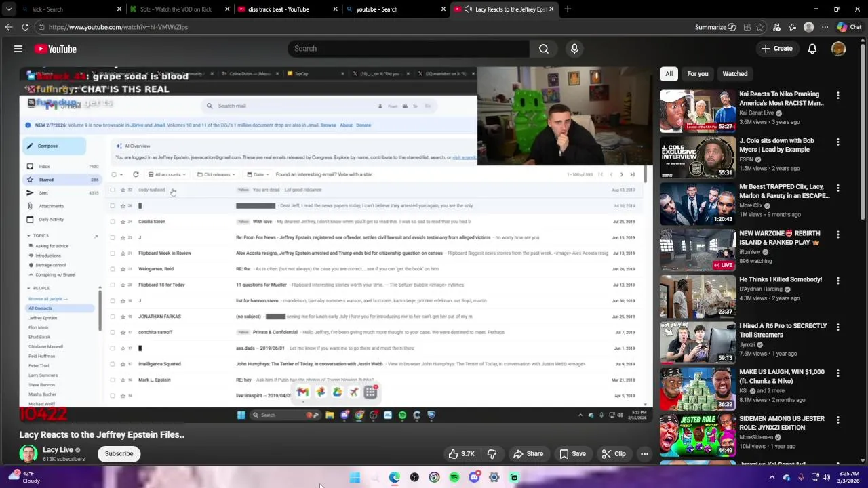This screenshot has height=488, width=868.
Task: Click into the YouTube Search field
Action: [x=409, y=49]
